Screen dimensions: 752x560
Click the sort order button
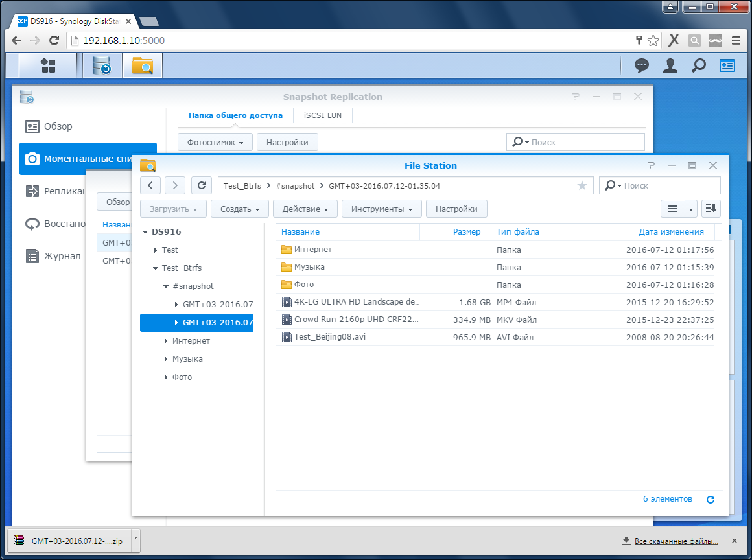(x=711, y=209)
